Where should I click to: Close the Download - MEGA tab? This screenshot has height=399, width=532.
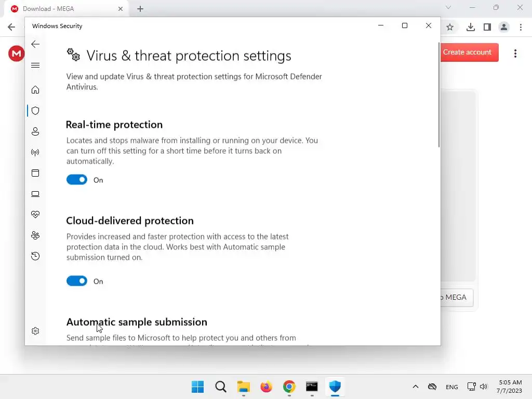pos(121,9)
